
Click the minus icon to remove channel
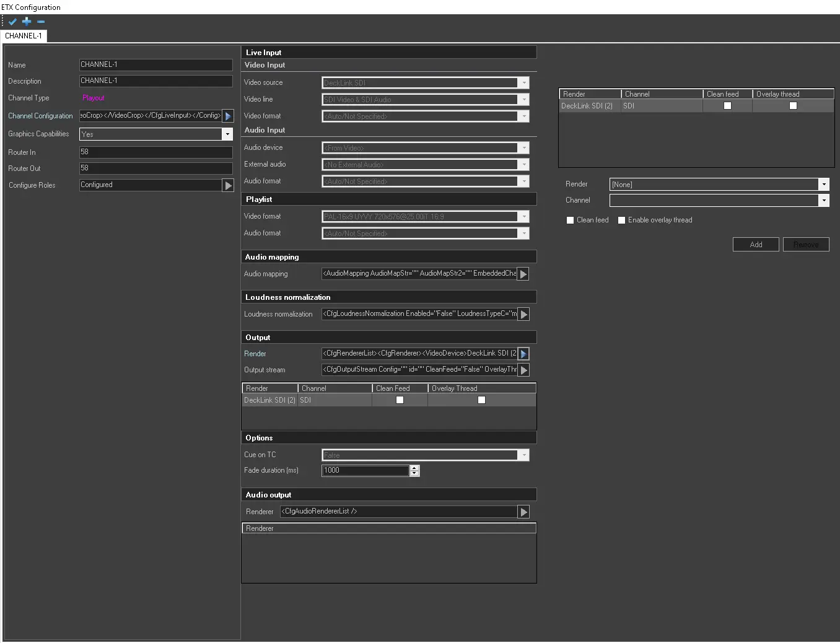41,22
